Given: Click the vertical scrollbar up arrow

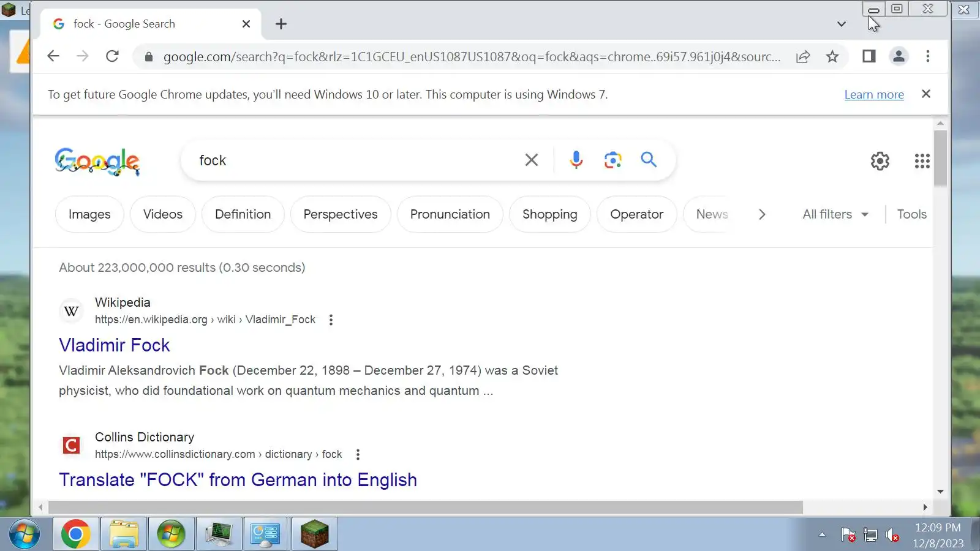Looking at the screenshot, I should coord(940,124).
